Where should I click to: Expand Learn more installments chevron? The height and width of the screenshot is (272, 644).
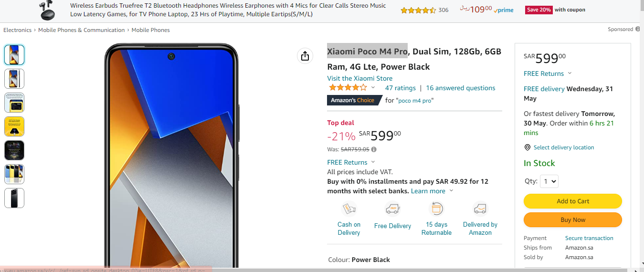click(451, 191)
